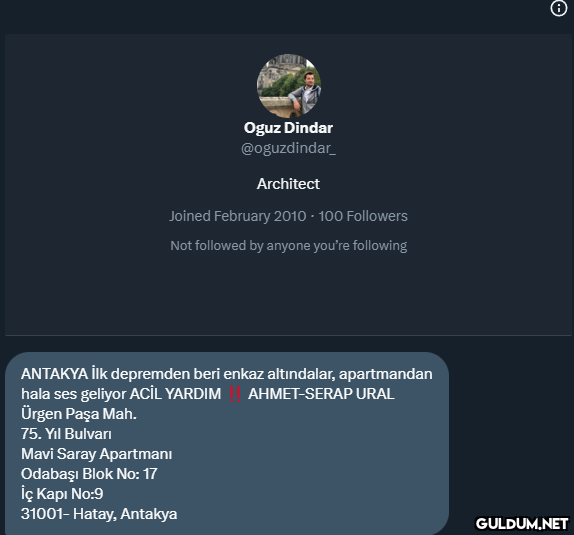Select the ANTAKYA earthquake message bubble
Viewport: 574px width, 535px height.
click(x=227, y=443)
